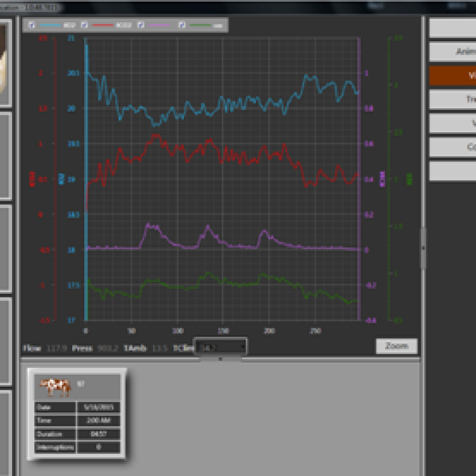
Task: Toggle the red series checkbox in the legend
Action: [84, 25]
